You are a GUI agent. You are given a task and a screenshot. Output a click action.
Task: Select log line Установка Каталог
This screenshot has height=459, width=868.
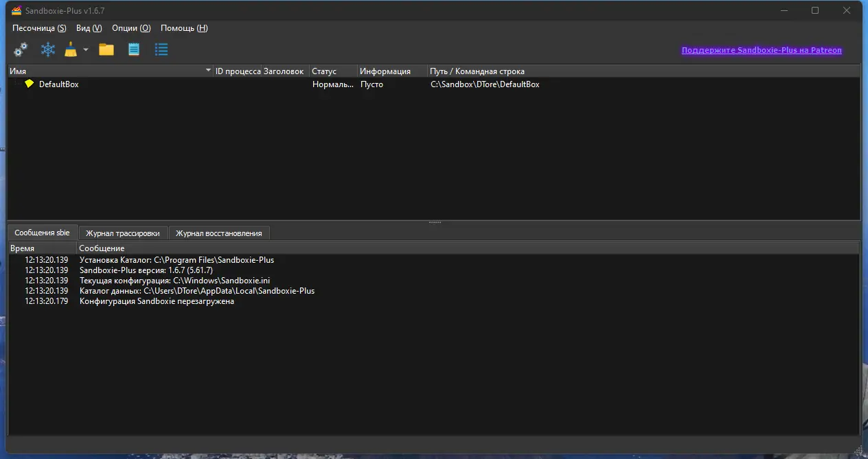coord(433,260)
